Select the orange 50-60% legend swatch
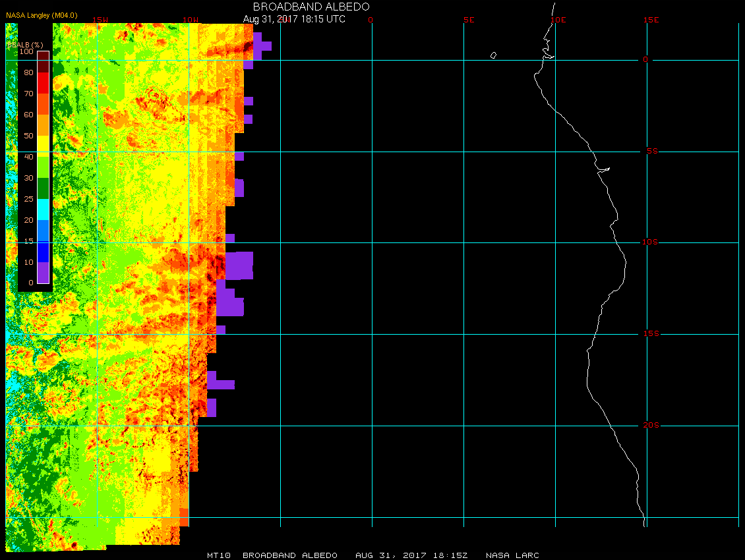The height and width of the screenshot is (560, 745). 44,125
